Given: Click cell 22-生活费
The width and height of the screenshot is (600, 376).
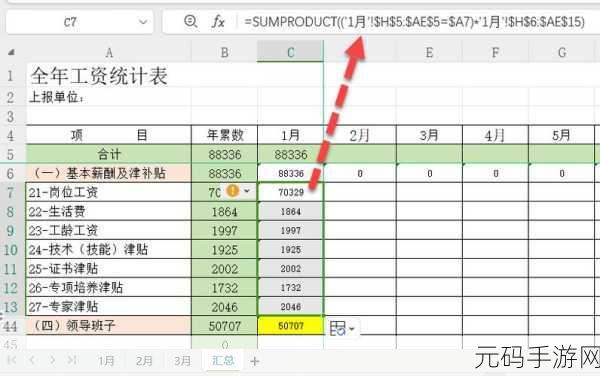Looking at the screenshot, I should 109,211.
